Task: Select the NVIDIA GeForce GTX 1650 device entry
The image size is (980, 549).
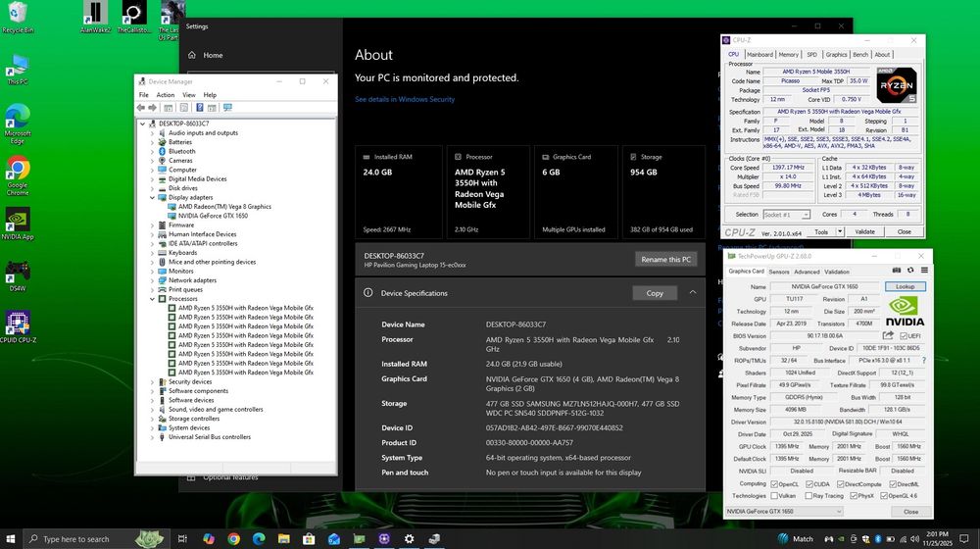Action: (x=213, y=216)
